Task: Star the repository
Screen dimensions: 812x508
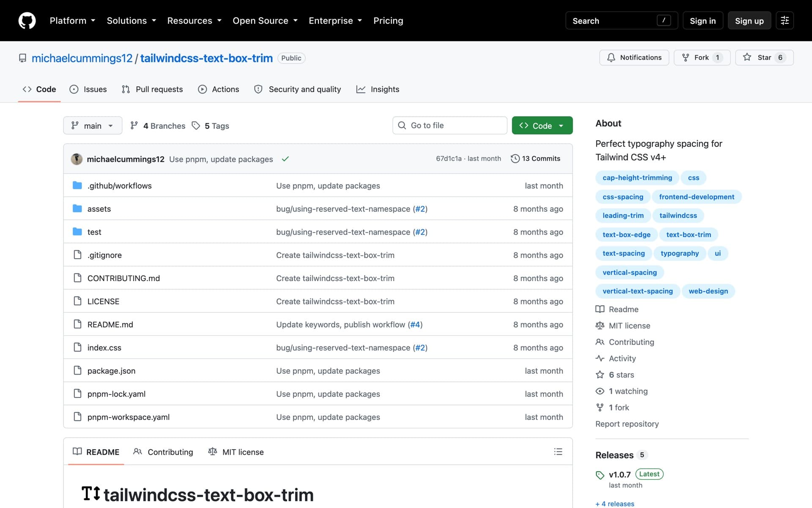Action: (764, 58)
